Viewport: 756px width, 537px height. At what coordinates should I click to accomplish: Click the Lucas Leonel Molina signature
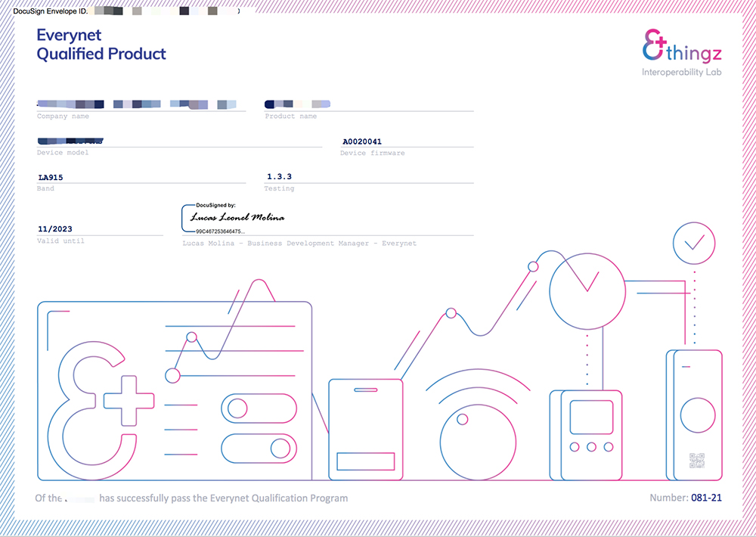click(x=237, y=218)
